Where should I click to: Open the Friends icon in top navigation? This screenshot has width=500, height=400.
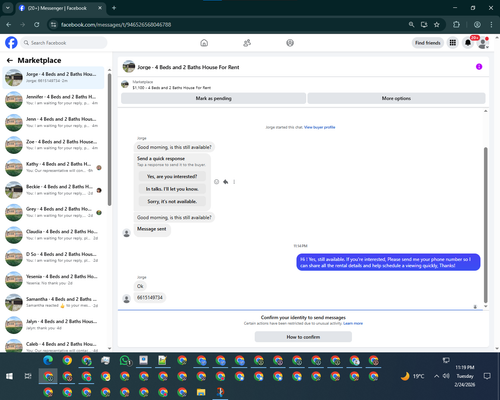pyautogui.click(x=247, y=43)
